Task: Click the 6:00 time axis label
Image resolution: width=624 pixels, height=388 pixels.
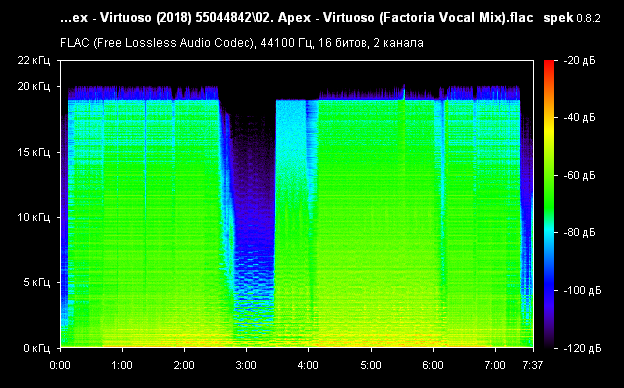Action: click(x=433, y=365)
